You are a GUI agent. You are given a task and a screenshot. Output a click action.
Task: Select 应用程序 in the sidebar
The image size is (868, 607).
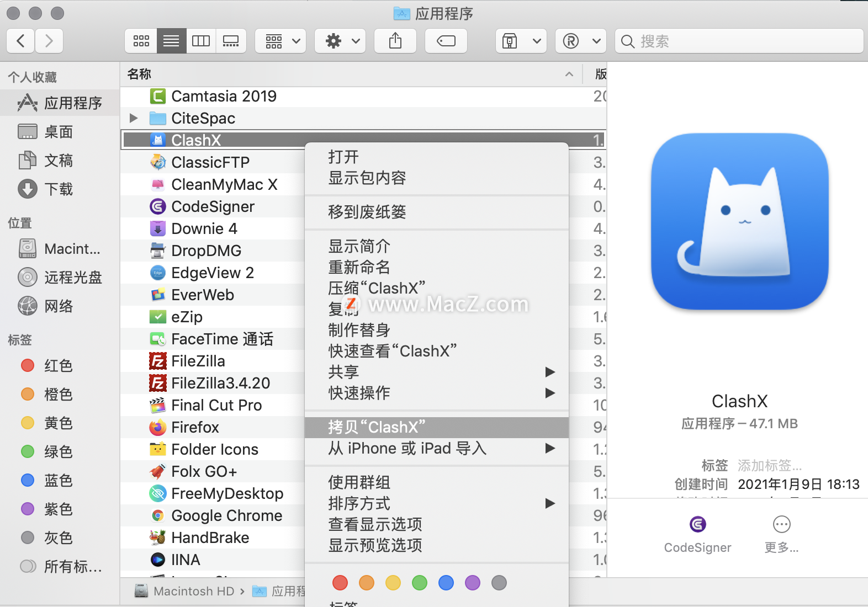click(x=60, y=103)
